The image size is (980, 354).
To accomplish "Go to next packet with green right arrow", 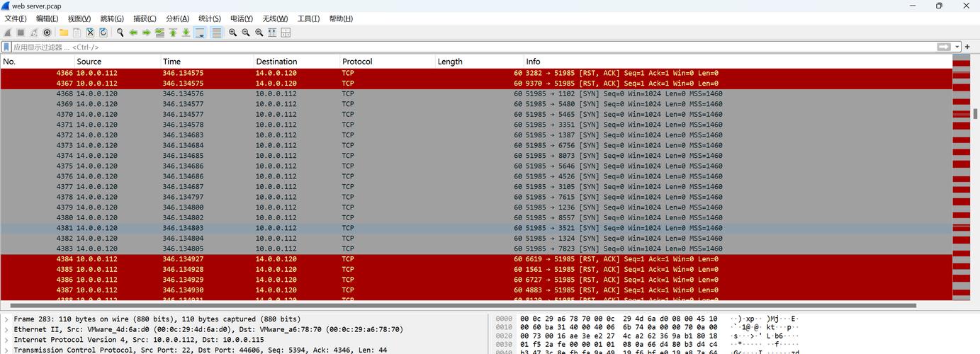I will click(x=147, y=33).
